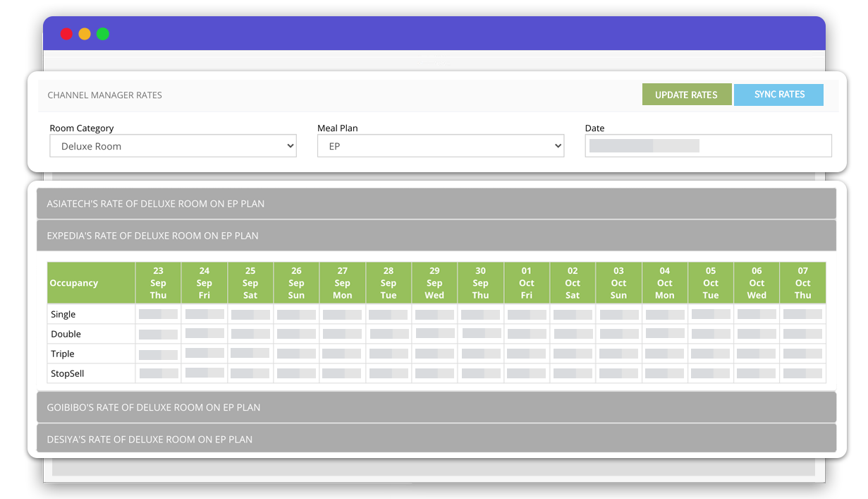Select the 25 Sep Sat column header
868x499 pixels.
250,283
